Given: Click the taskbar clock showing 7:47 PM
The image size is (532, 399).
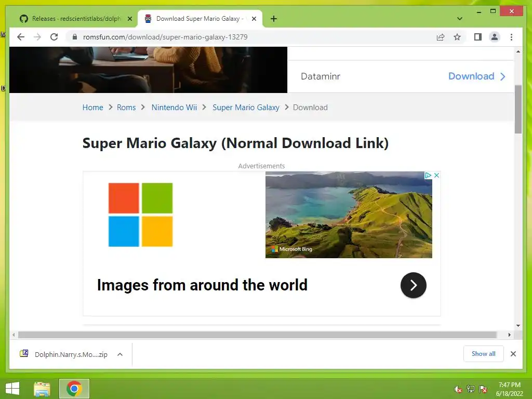Looking at the screenshot, I should pyautogui.click(x=510, y=389).
